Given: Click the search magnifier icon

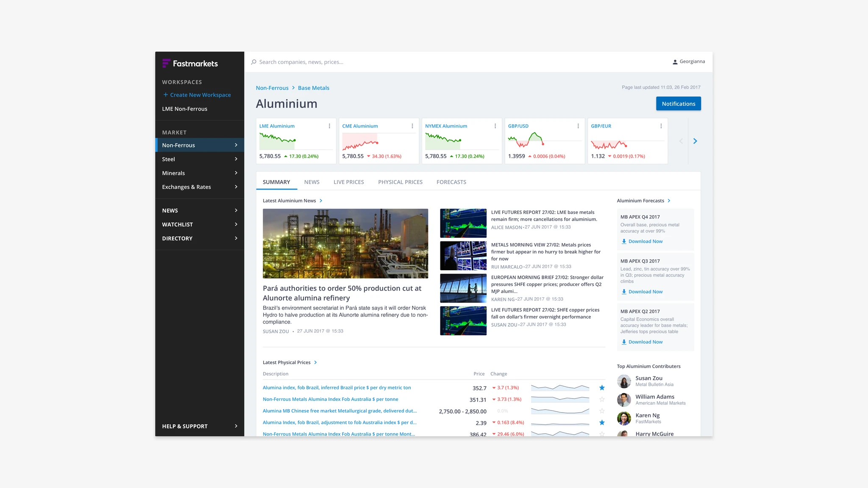Looking at the screenshot, I should (253, 62).
